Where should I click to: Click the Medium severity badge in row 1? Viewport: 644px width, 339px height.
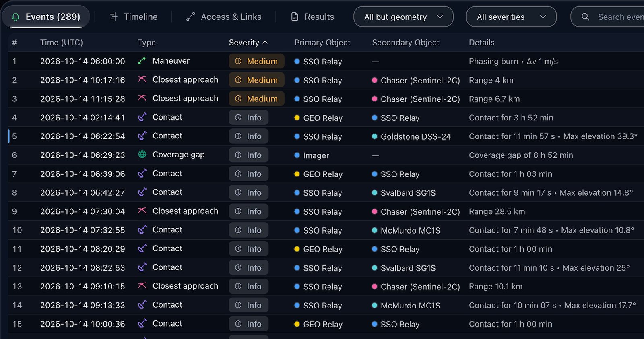(x=256, y=61)
